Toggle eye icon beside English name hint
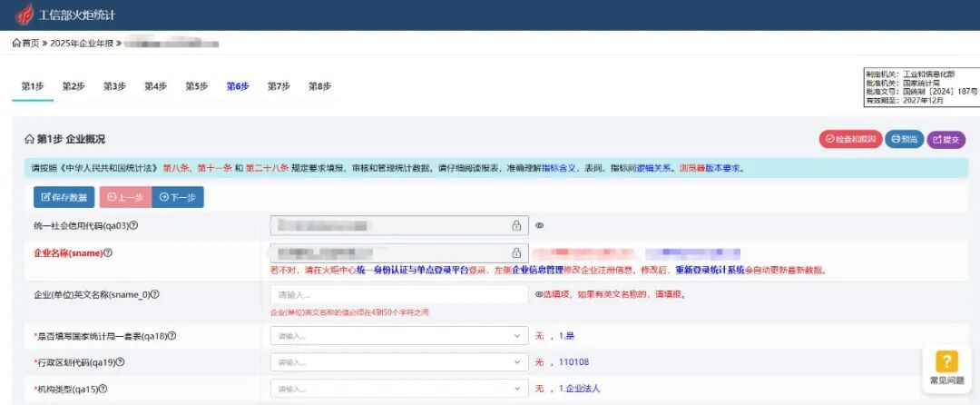This screenshot has width=980, height=405. coord(539,294)
